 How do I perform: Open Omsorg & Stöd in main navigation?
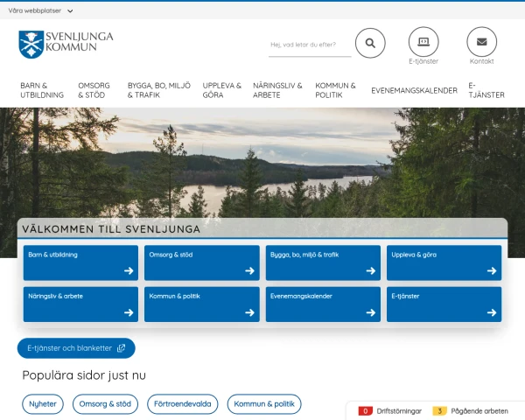pyautogui.click(x=94, y=90)
